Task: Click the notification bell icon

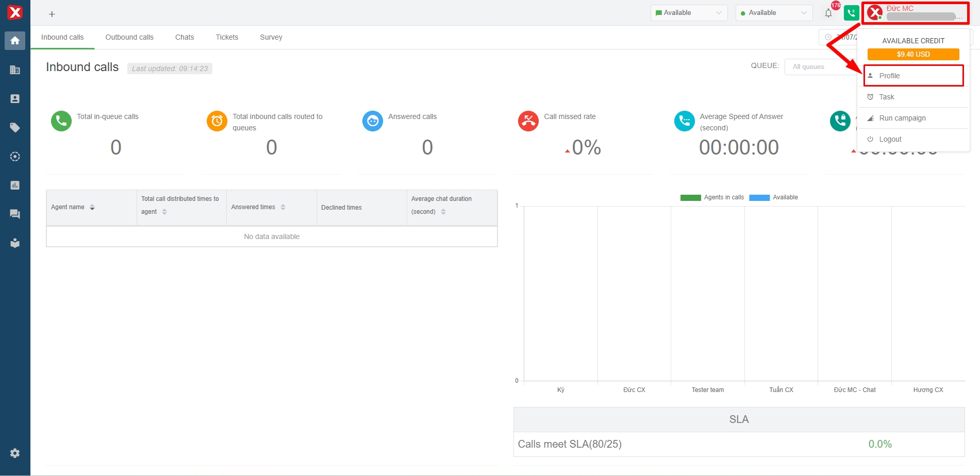Action: 828,13
